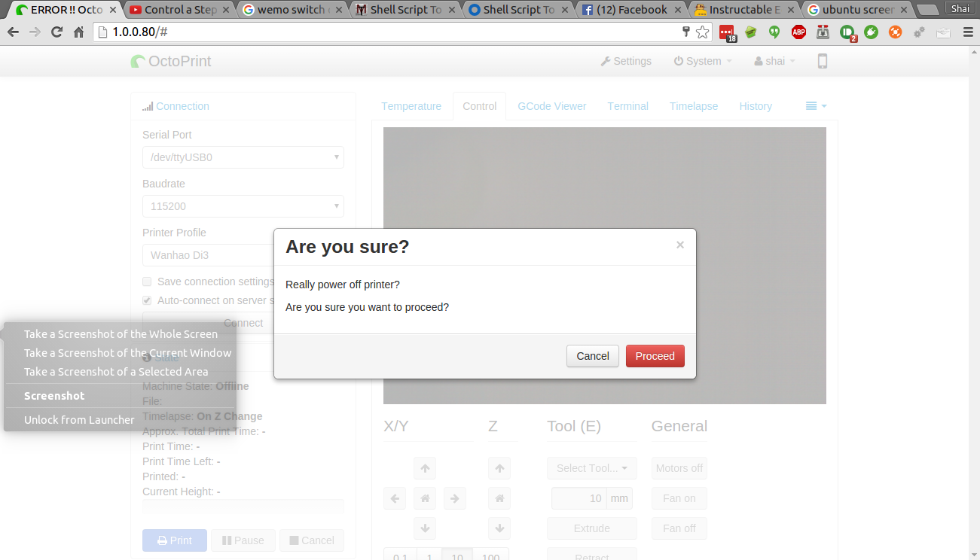Image resolution: width=980 pixels, height=560 pixels.
Task: Jog X axis right arrow
Action: (x=455, y=498)
